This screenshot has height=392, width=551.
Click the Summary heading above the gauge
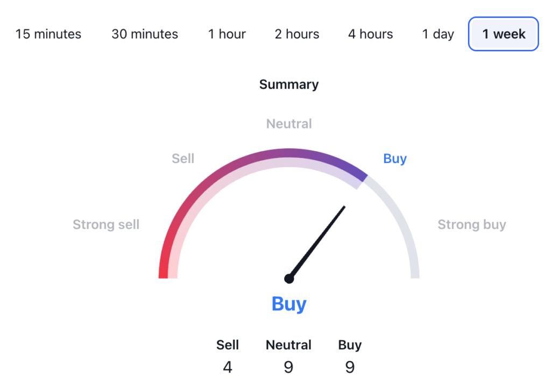[289, 84]
